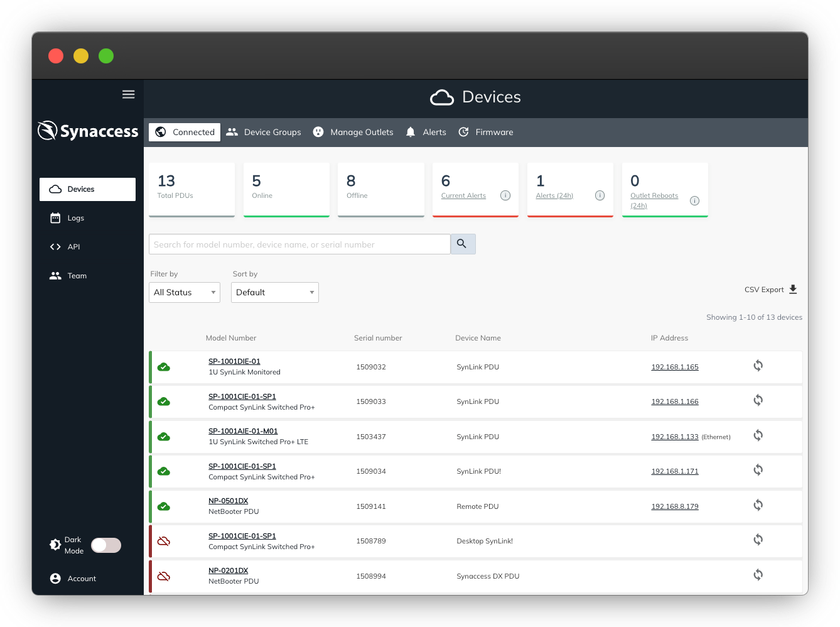Click IP Address column header

coord(669,338)
